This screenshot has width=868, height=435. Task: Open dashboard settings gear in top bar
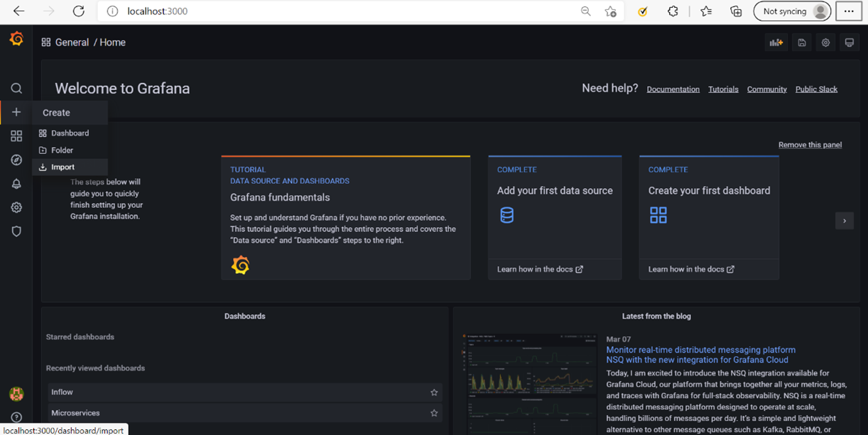825,43
